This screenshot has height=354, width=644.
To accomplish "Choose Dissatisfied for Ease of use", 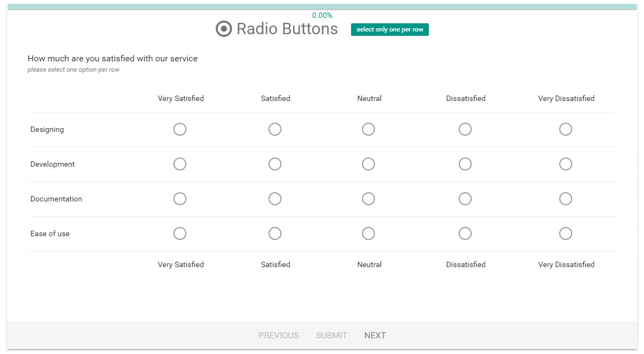I will pyautogui.click(x=465, y=233).
